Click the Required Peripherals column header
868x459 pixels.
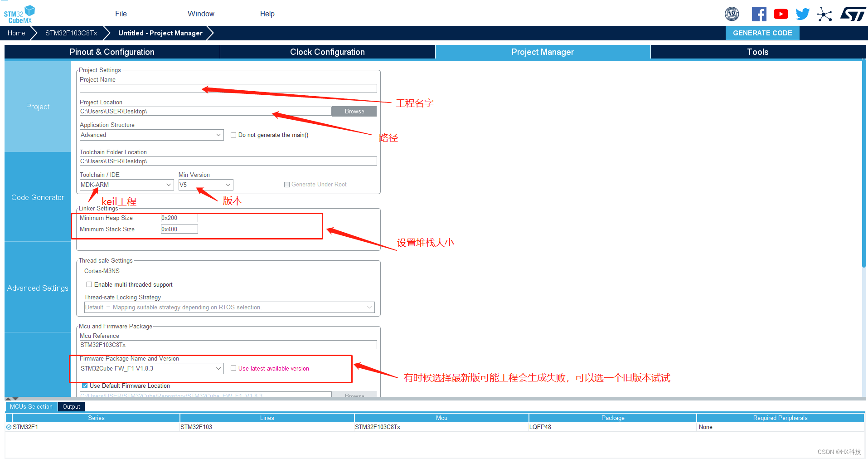781,418
